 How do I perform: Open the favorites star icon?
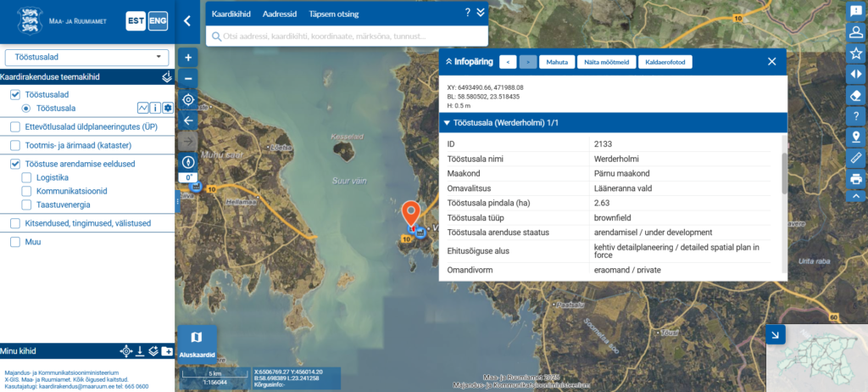(856, 53)
